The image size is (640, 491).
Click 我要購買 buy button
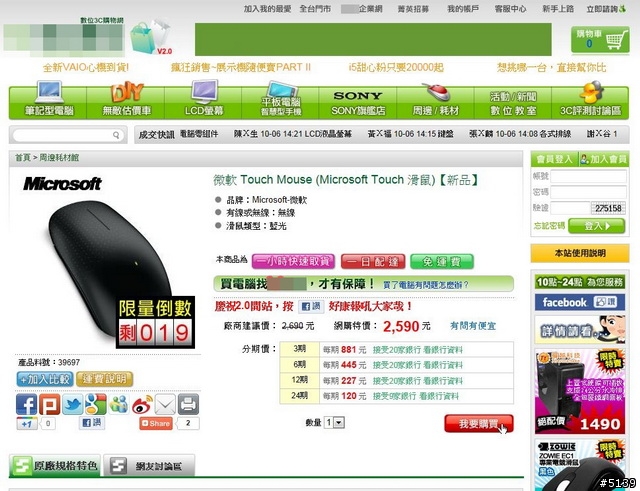click(x=479, y=424)
